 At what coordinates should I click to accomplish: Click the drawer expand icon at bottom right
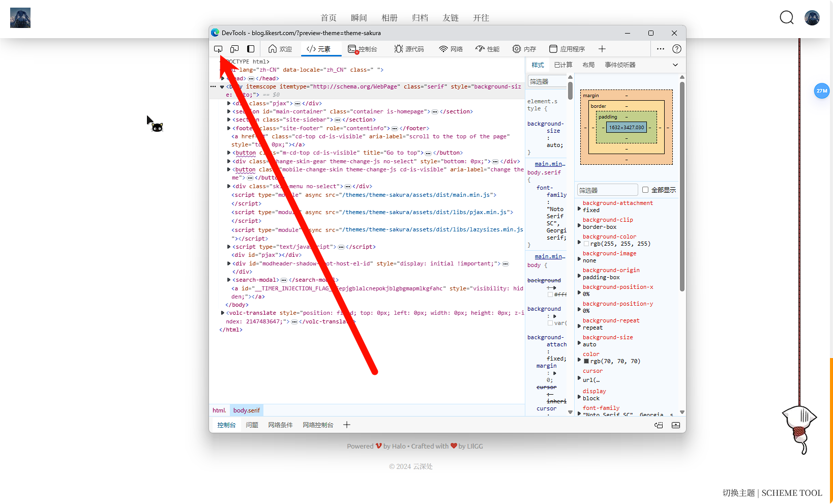[676, 425]
